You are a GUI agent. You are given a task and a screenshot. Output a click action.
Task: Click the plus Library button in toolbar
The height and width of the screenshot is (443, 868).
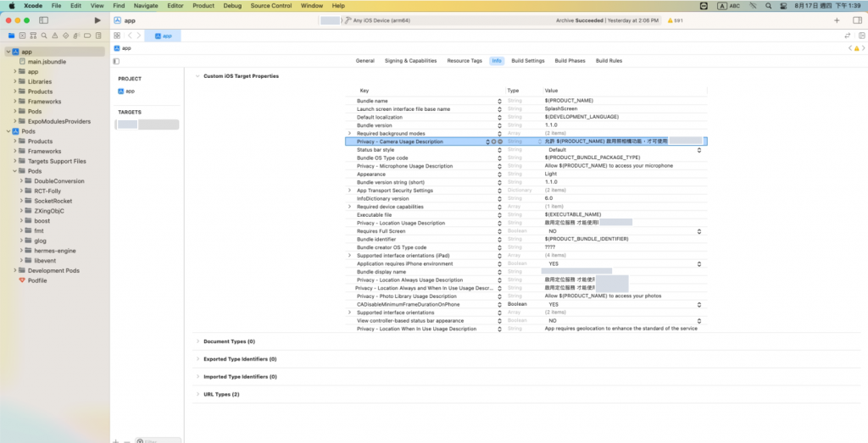837,20
